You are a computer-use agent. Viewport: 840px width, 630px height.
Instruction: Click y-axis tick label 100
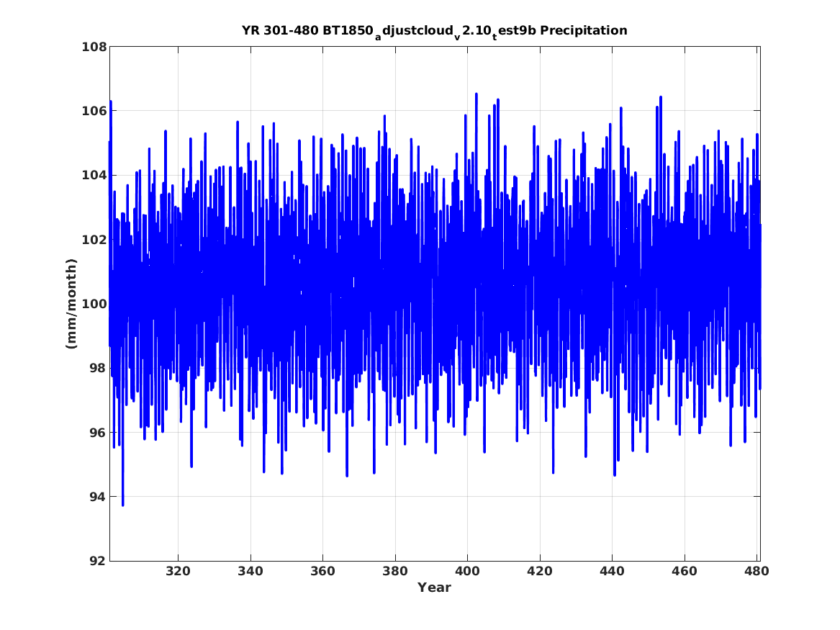pos(94,304)
